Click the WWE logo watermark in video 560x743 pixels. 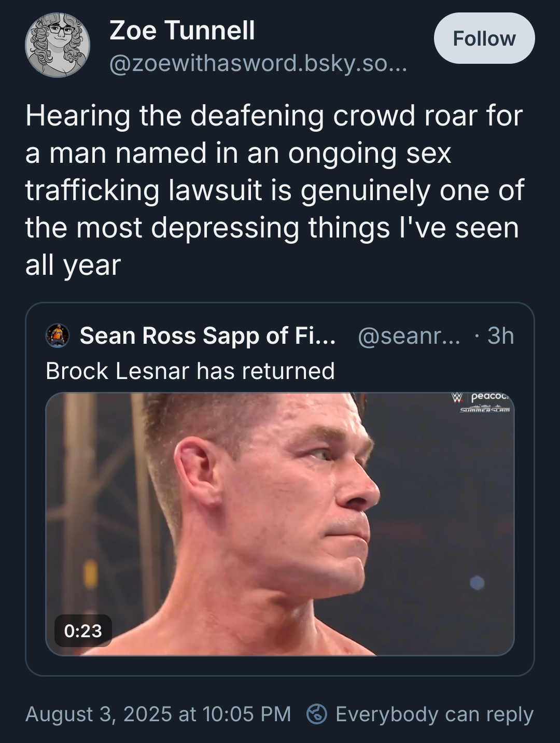coord(456,398)
